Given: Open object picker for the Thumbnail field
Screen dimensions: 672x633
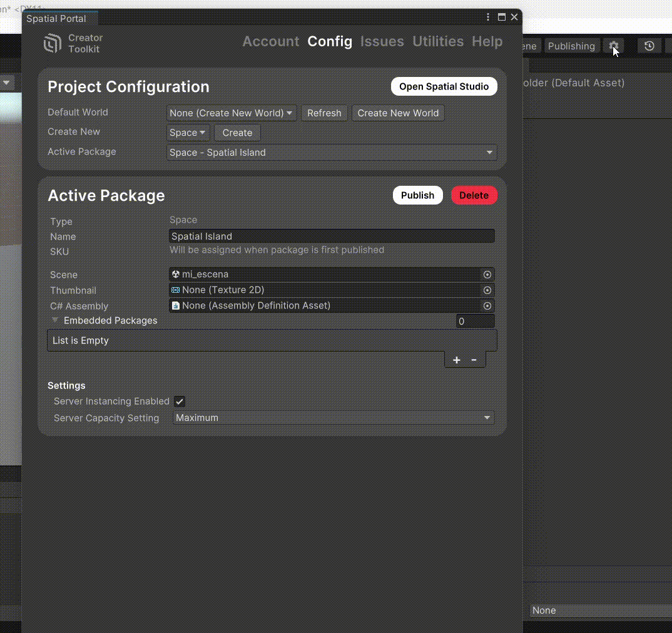Looking at the screenshot, I should pos(487,290).
